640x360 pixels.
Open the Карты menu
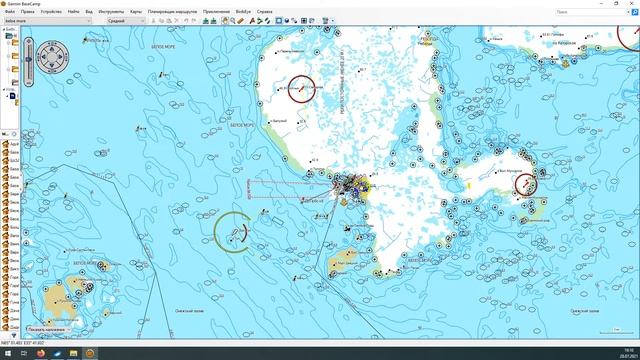pos(136,12)
